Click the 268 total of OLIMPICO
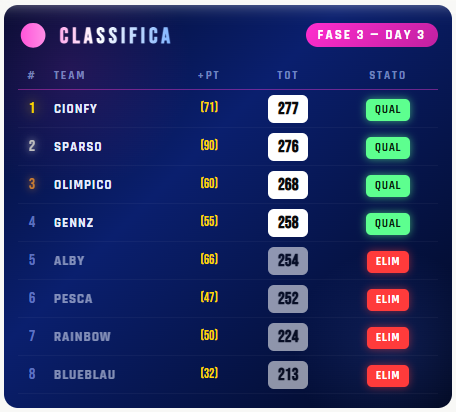 [288, 185]
